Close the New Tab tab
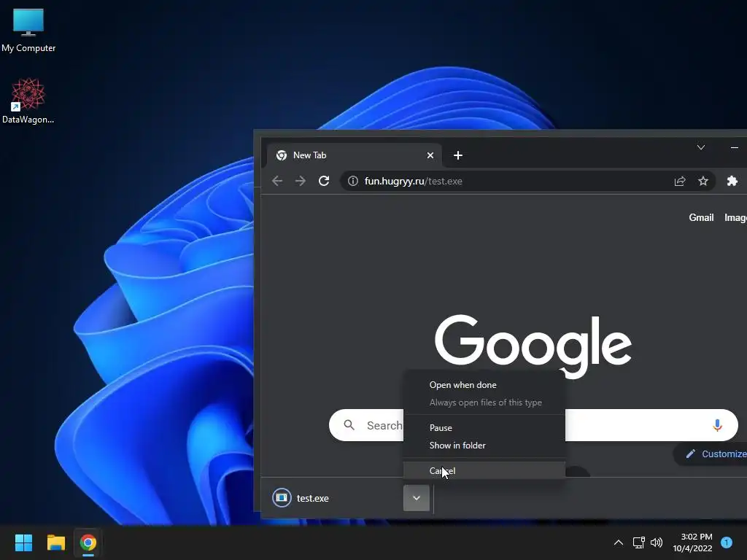 (430, 155)
